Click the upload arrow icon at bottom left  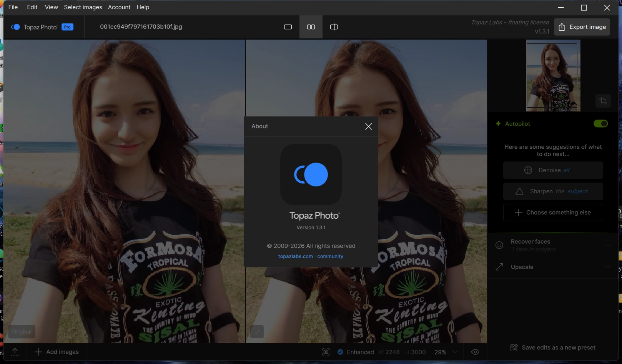click(x=15, y=352)
